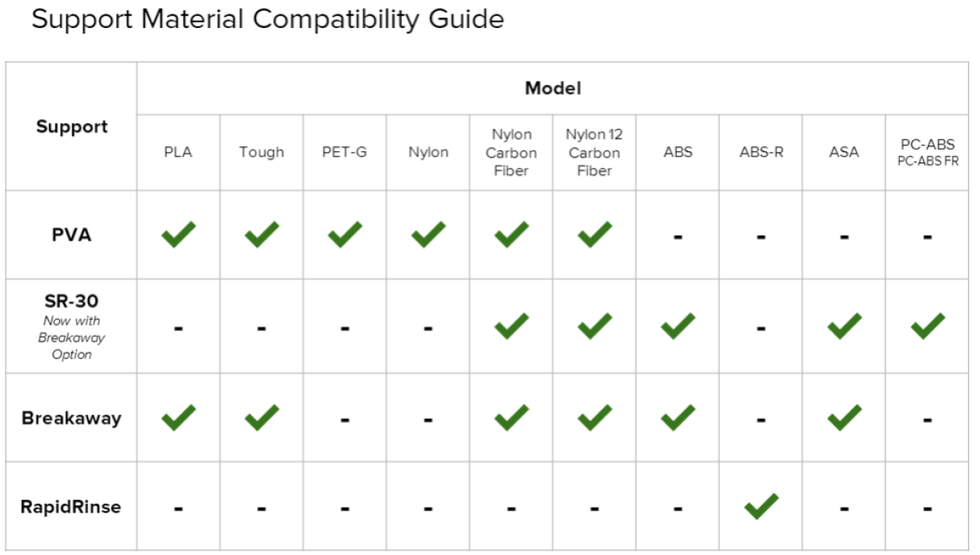Click the dash for RapidRinse with PLA
This screenshot has height=555, width=980.
[178, 509]
